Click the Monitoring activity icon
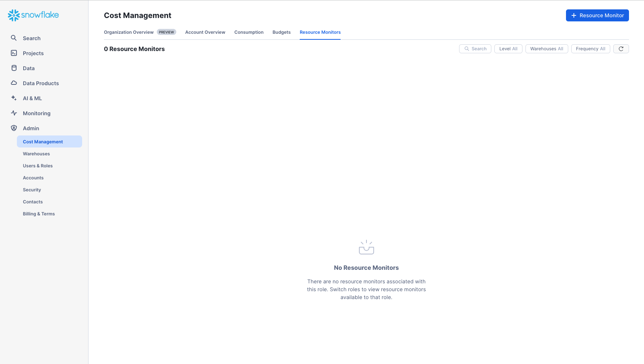Screen dimensions: 644x364 (x=14, y=113)
